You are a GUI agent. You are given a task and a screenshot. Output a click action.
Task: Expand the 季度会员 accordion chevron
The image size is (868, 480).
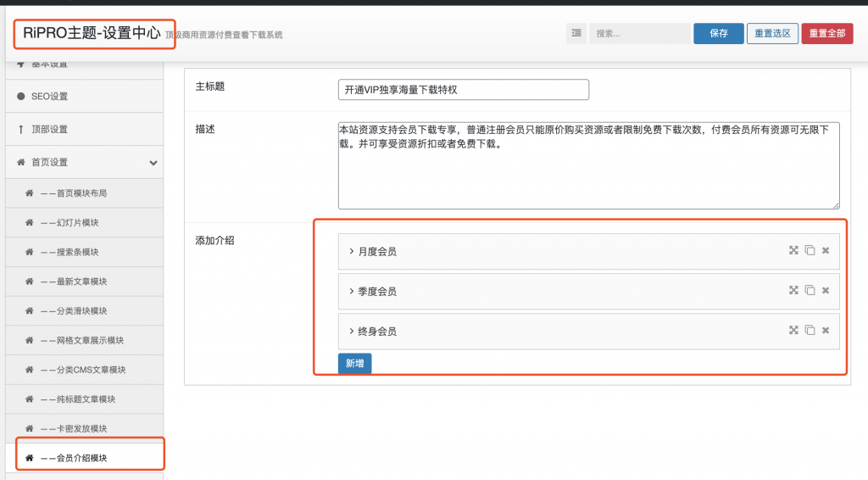[351, 291]
